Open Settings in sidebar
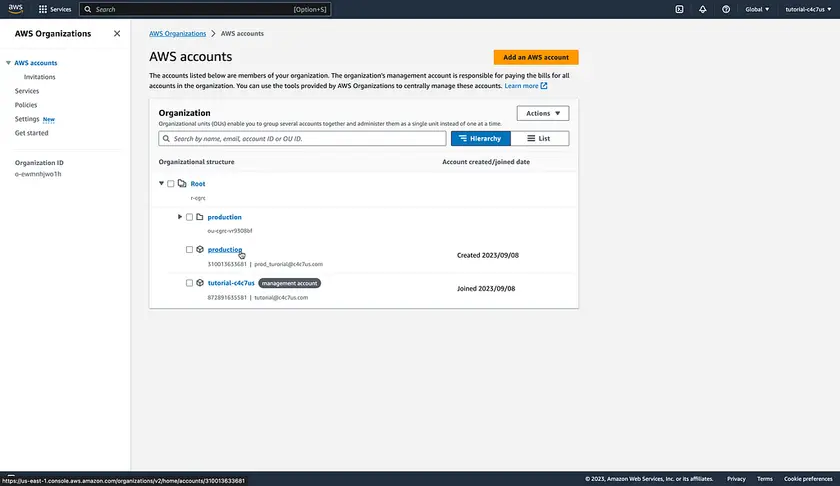 coord(27,119)
